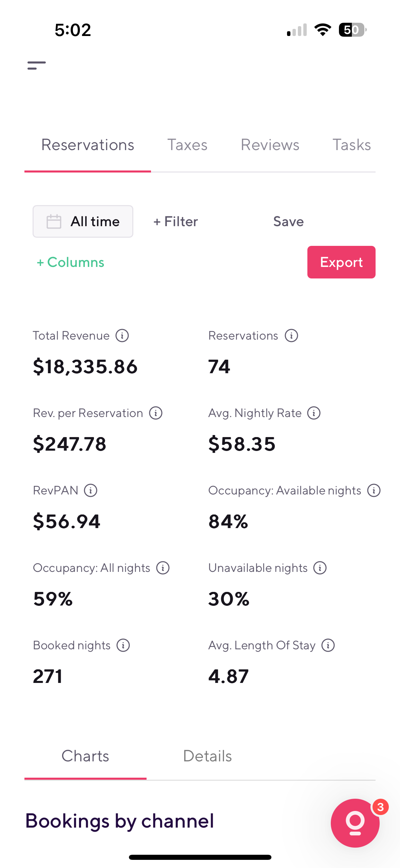Screen dimensions: 400x868
Task: Open the Reviews tab
Action: (x=270, y=145)
